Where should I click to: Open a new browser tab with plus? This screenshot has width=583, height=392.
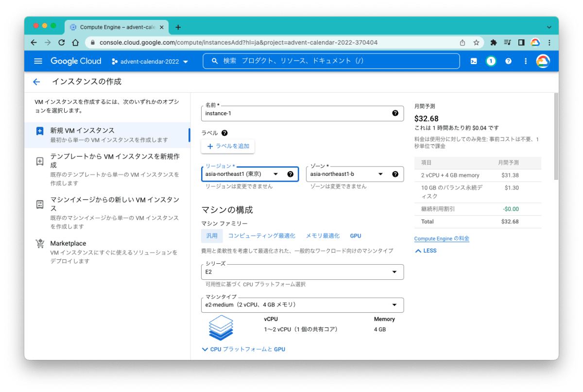(178, 27)
